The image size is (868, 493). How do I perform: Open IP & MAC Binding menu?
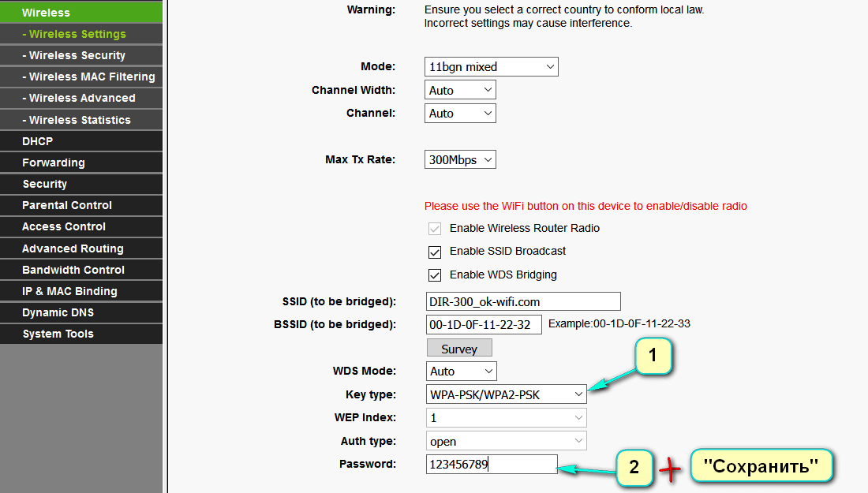click(81, 291)
